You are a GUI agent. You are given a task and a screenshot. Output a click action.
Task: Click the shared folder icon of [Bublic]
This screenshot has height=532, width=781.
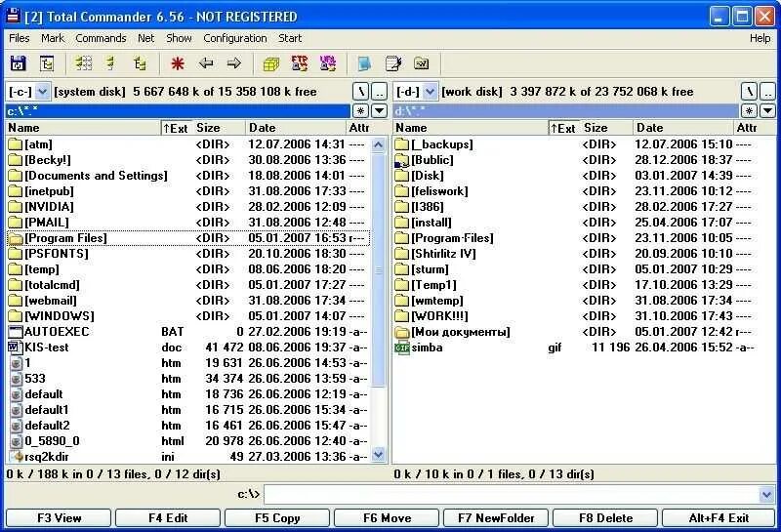(401, 160)
